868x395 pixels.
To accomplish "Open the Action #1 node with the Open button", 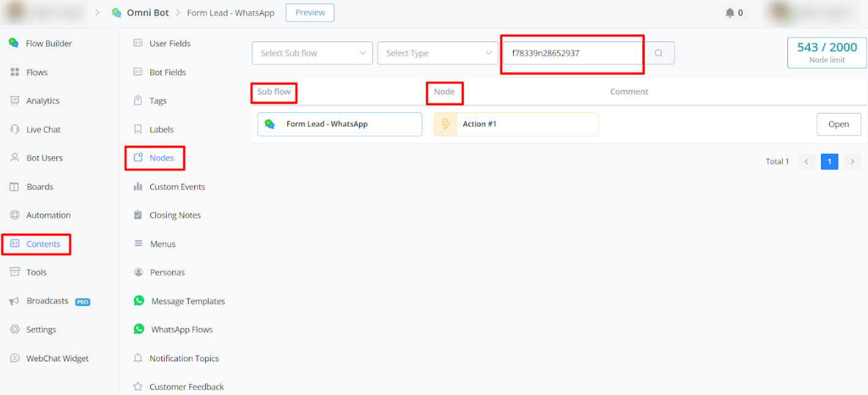I will click(838, 125).
